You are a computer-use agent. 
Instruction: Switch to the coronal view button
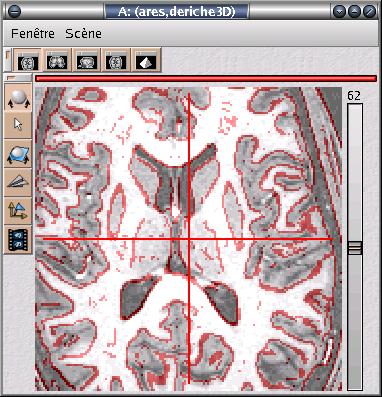click(57, 60)
